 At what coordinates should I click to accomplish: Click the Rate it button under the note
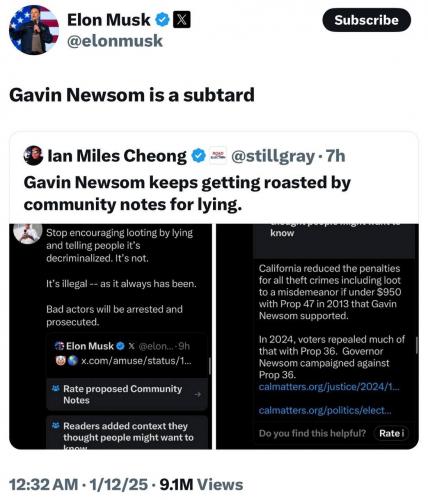pos(391,433)
